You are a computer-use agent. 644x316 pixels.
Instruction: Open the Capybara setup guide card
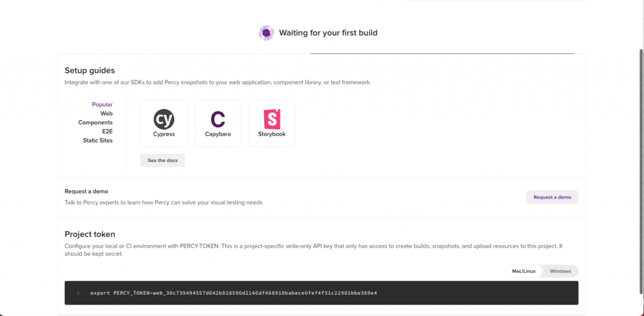(x=218, y=124)
